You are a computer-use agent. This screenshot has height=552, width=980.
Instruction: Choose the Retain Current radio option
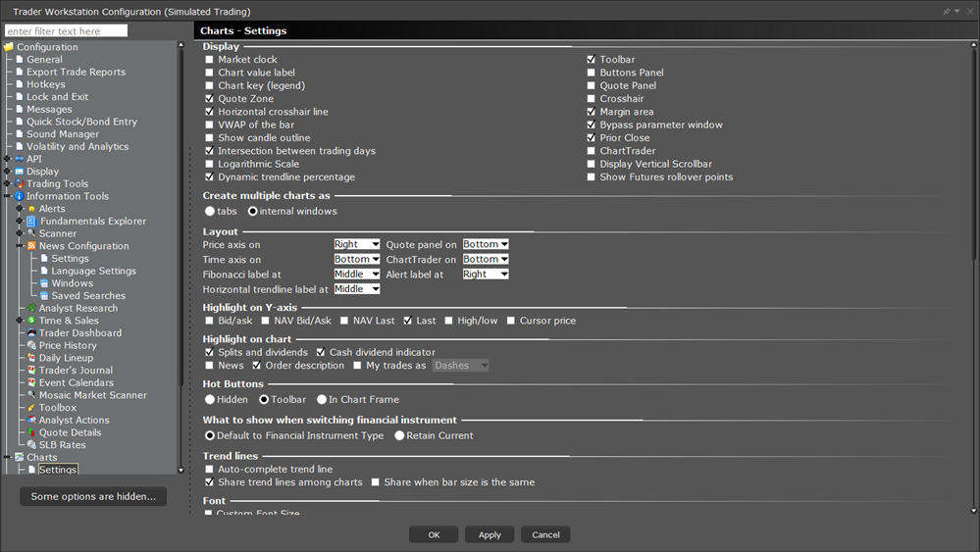(x=399, y=435)
